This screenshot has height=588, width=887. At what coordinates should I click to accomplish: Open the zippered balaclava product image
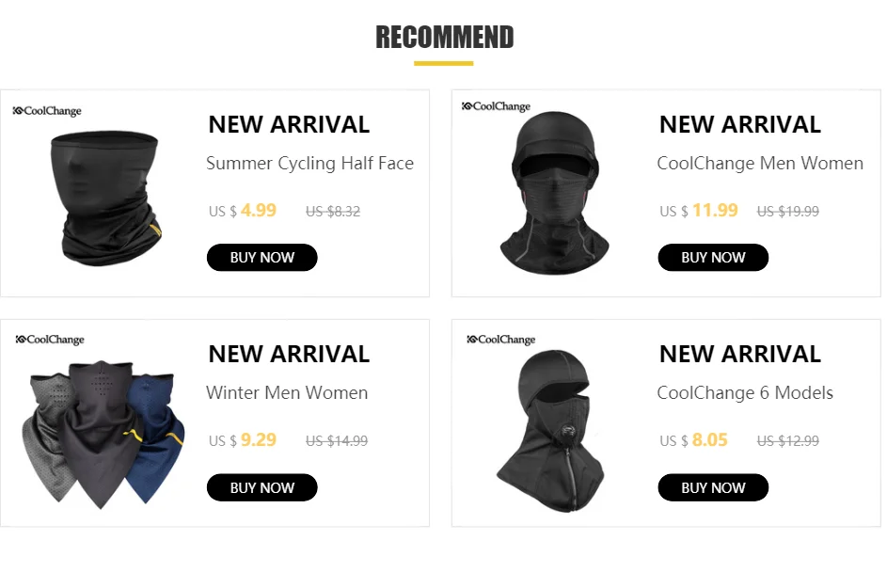[x=550, y=431]
